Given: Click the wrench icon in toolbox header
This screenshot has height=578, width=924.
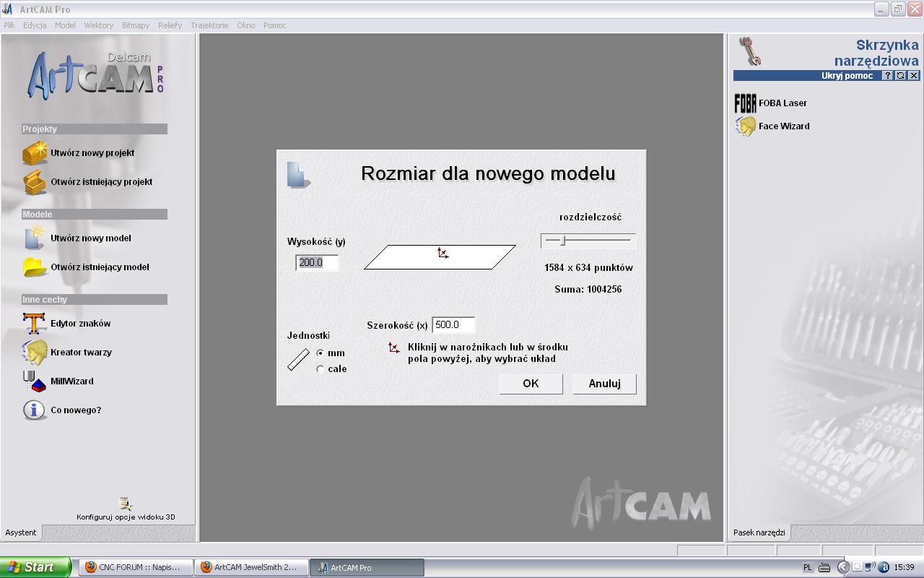Looking at the screenshot, I should click(x=751, y=51).
